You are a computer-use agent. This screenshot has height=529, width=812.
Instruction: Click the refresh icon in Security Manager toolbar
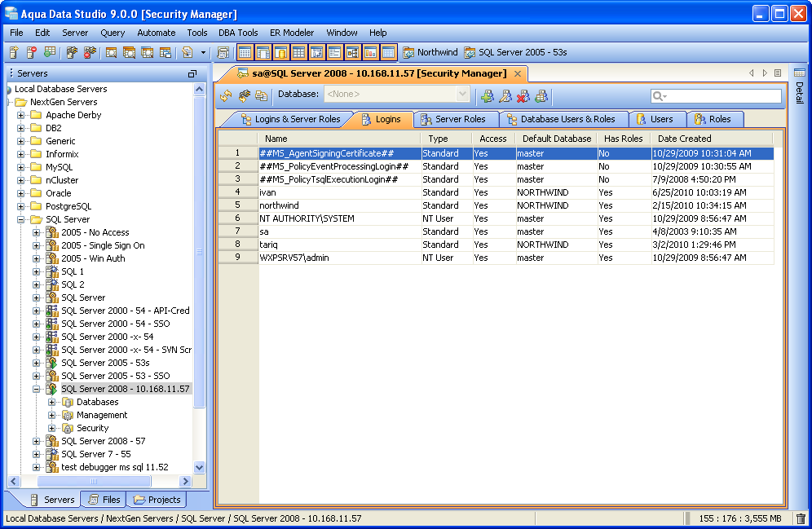click(x=226, y=95)
